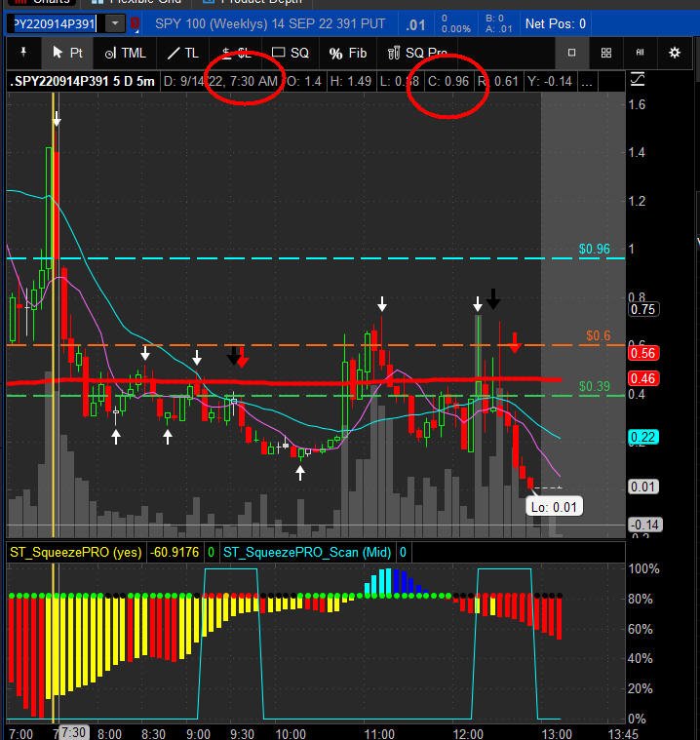The height and width of the screenshot is (740, 700).
Task: Click the ST_SqueezePRO (yes) study label
Action: (76, 552)
